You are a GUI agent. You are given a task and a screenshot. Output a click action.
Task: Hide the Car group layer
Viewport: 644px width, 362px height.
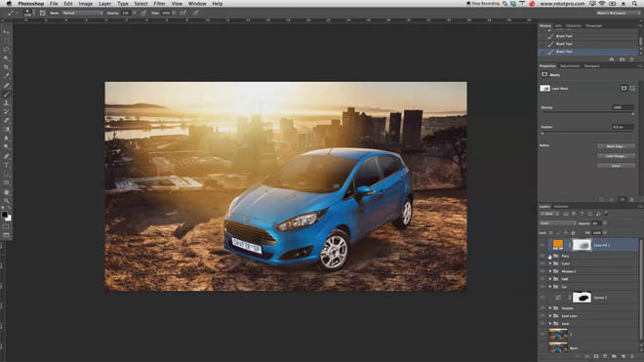543,287
